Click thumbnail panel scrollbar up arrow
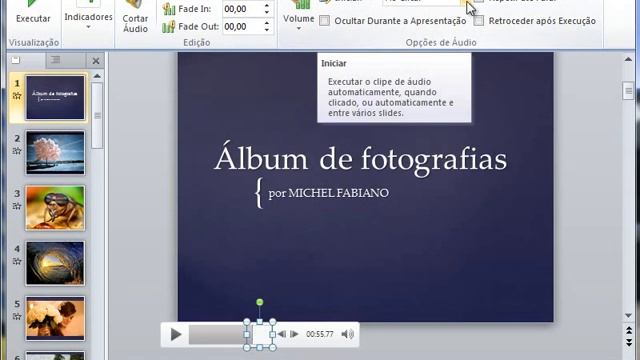 [x=97, y=76]
